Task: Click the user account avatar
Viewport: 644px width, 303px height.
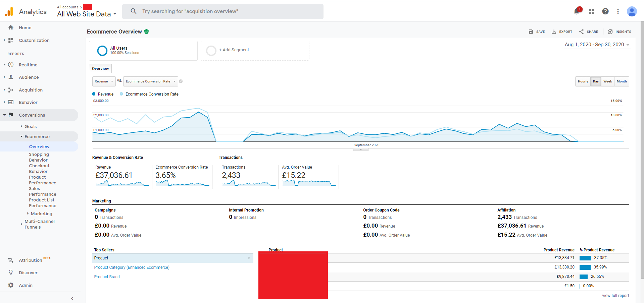Action: (632, 11)
